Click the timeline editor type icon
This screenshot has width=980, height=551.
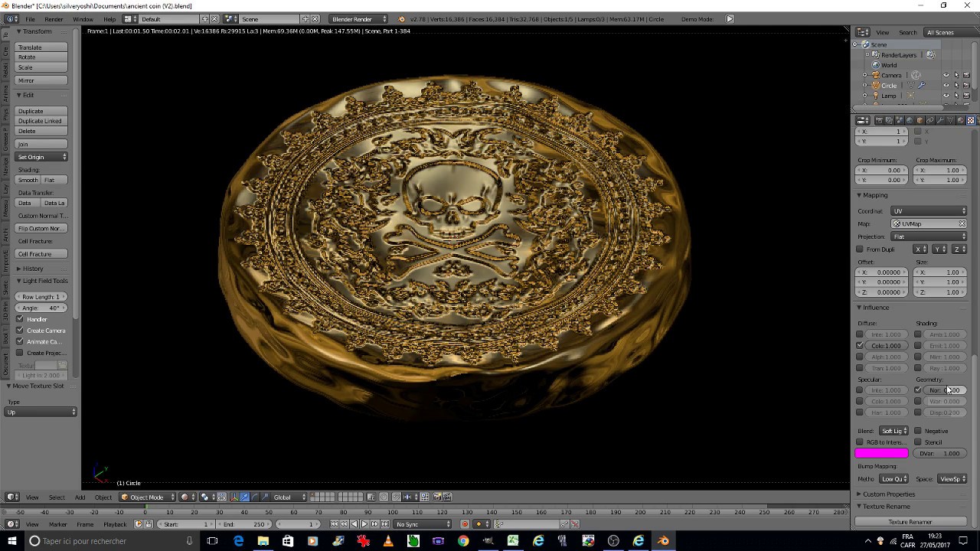(12, 524)
